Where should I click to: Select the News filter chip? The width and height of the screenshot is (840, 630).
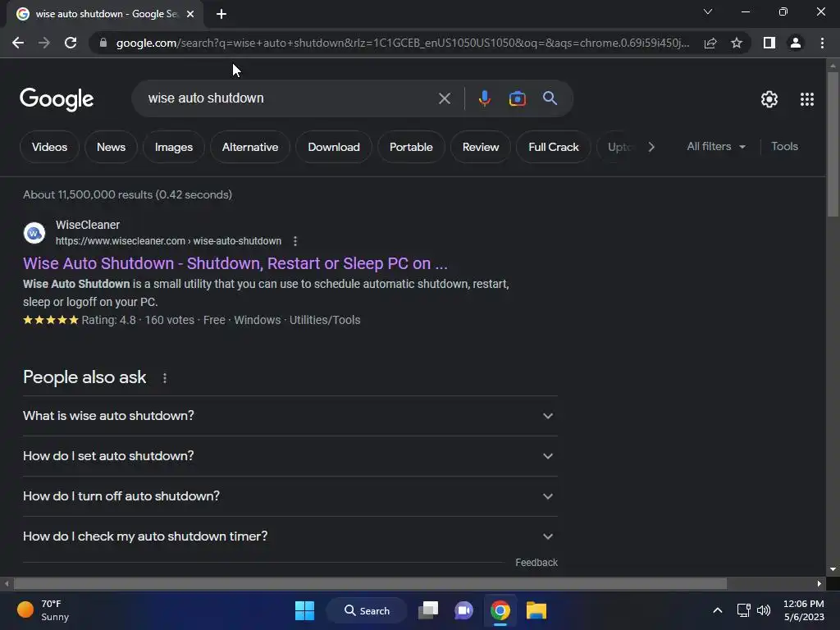(x=111, y=147)
